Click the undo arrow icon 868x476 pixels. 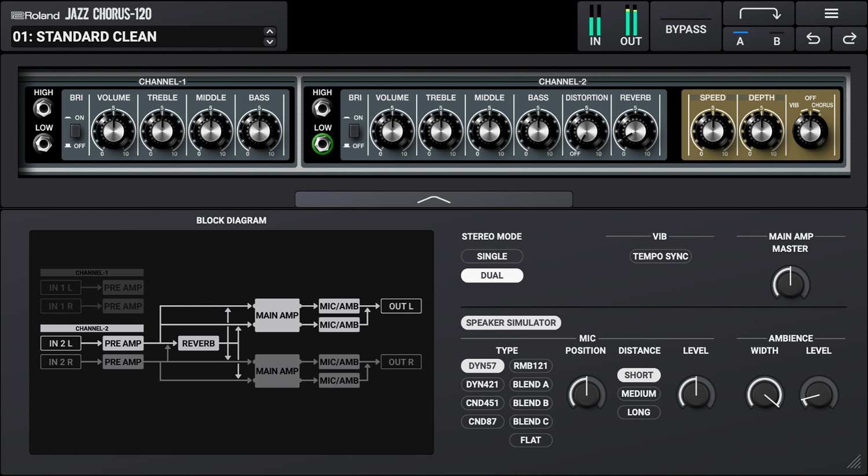[x=813, y=39]
